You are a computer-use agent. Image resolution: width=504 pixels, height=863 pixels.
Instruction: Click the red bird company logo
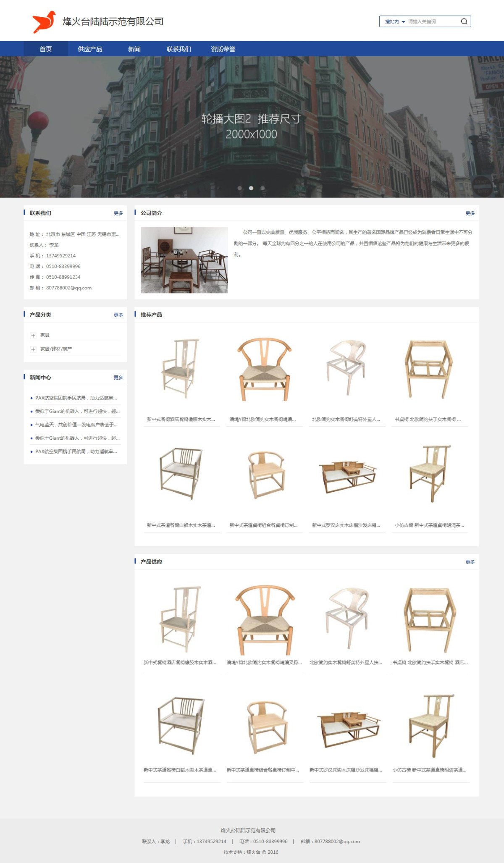(44, 22)
